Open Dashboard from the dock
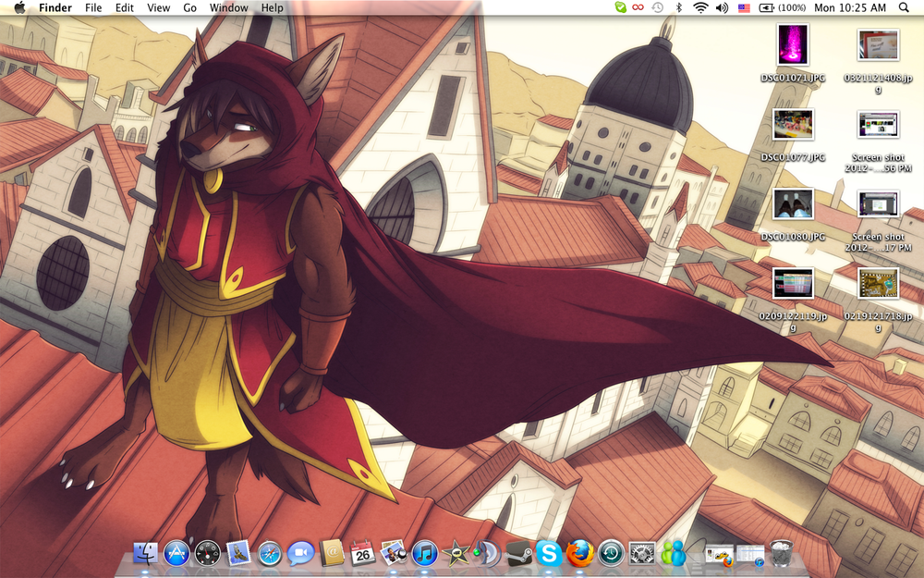Viewport: 924px width, 578px height. tap(207, 553)
